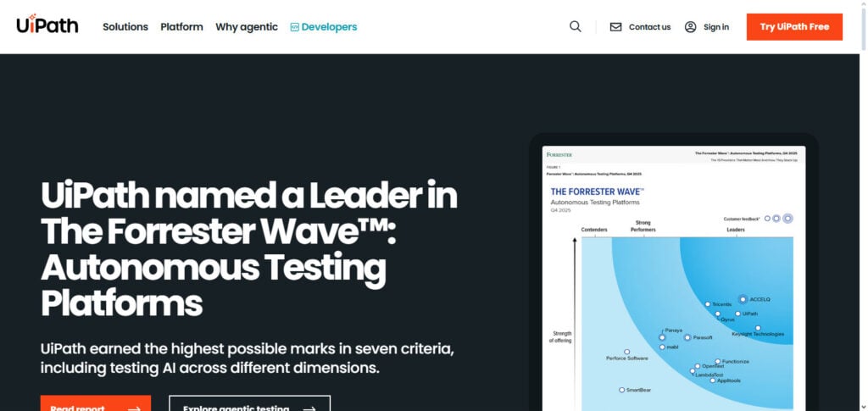This screenshot has height=411, width=868.
Task: Click the Forrester Wave report thumbnail
Action: (674, 278)
